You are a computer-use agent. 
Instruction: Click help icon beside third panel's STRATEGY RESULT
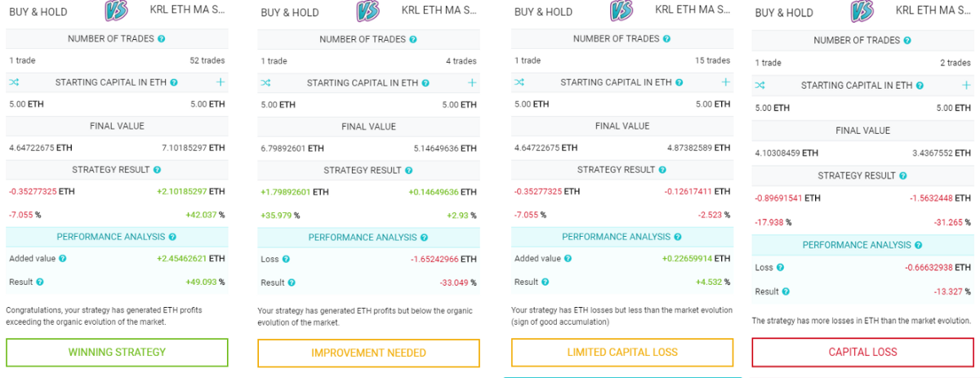(x=663, y=170)
